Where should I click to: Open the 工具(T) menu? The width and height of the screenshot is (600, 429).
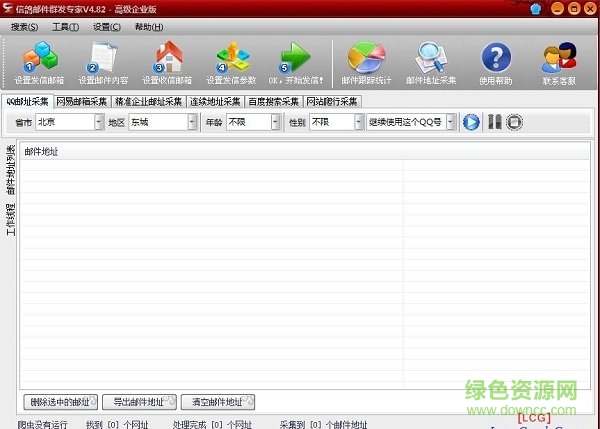(x=65, y=27)
